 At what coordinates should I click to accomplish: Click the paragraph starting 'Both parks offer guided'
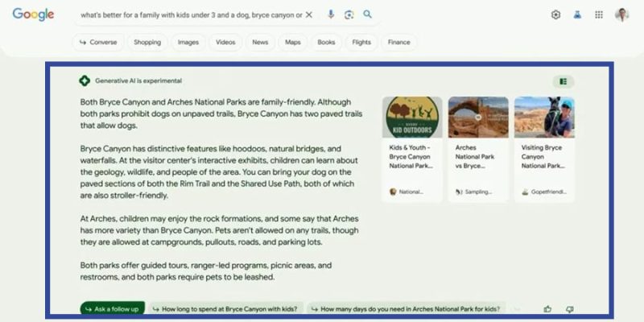206,271
